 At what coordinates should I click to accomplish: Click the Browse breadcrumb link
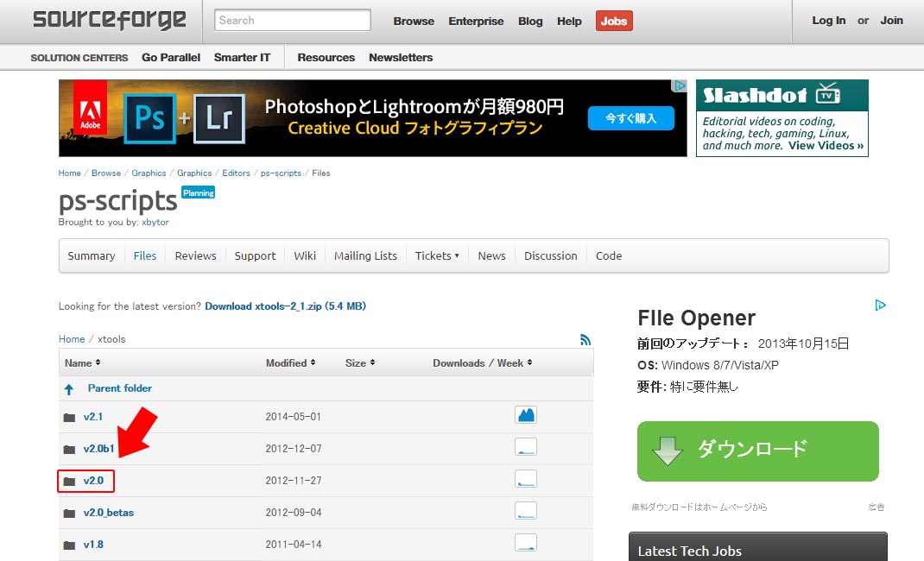pyautogui.click(x=106, y=173)
